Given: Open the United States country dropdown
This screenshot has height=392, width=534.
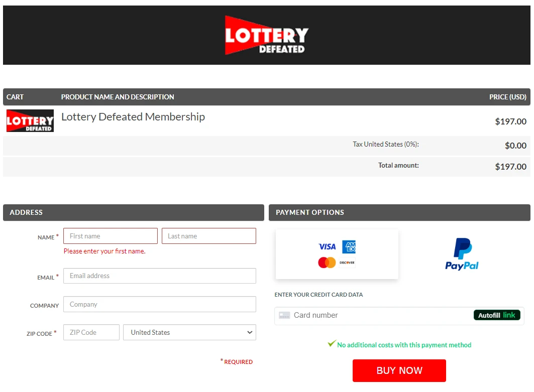Looking at the screenshot, I should click(x=189, y=332).
